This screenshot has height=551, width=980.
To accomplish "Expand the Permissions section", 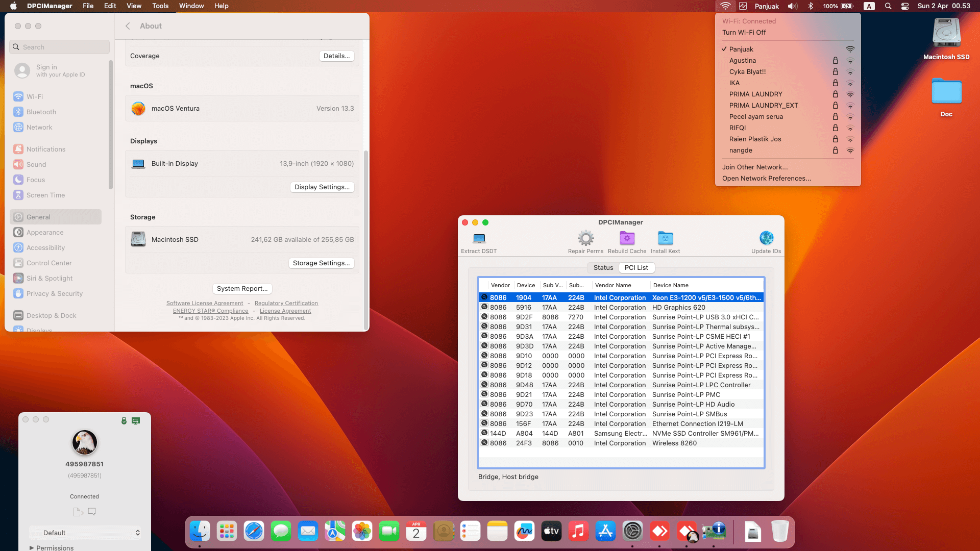I will (51, 547).
